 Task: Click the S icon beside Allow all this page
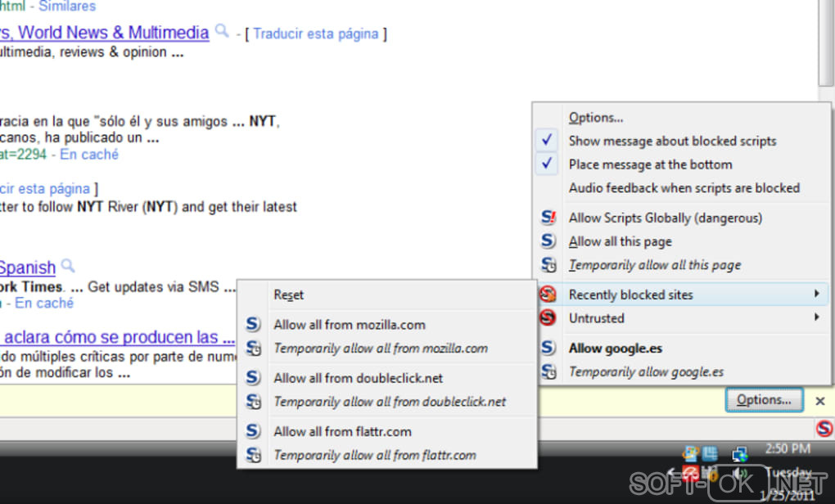[548, 241]
